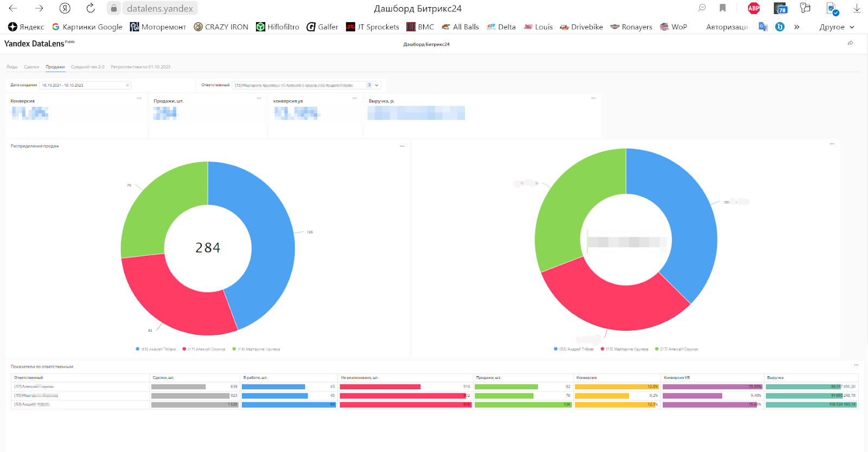Reload the page with the refresh icon
This screenshot has height=452, width=868.
tap(91, 8)
